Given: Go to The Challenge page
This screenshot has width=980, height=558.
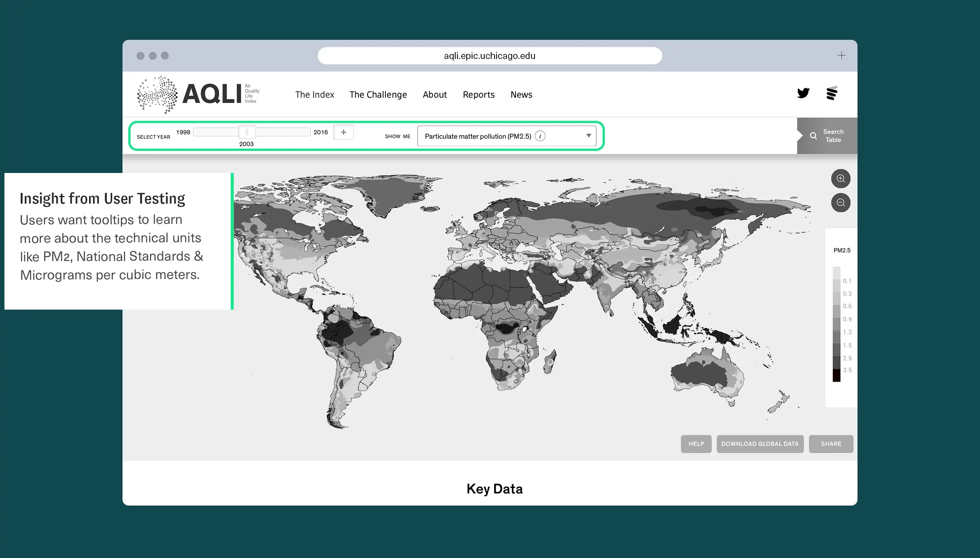Looking at the screenshot, I should 378,95.
